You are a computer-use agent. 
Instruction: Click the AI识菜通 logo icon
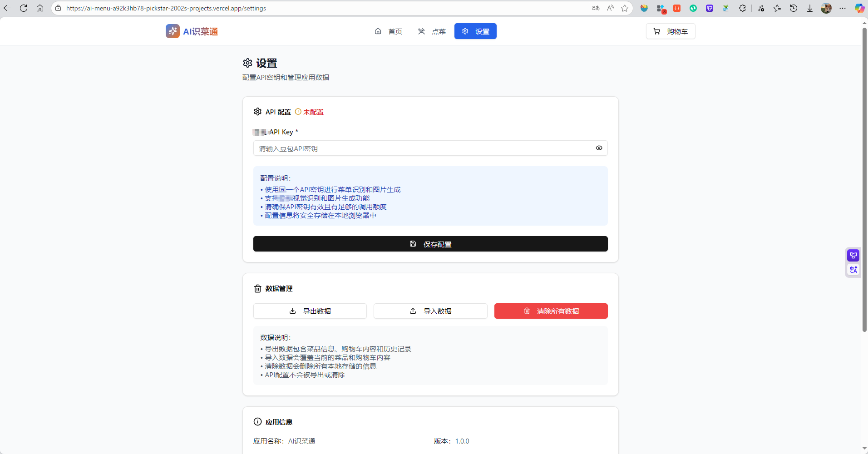tap(173, 31)
